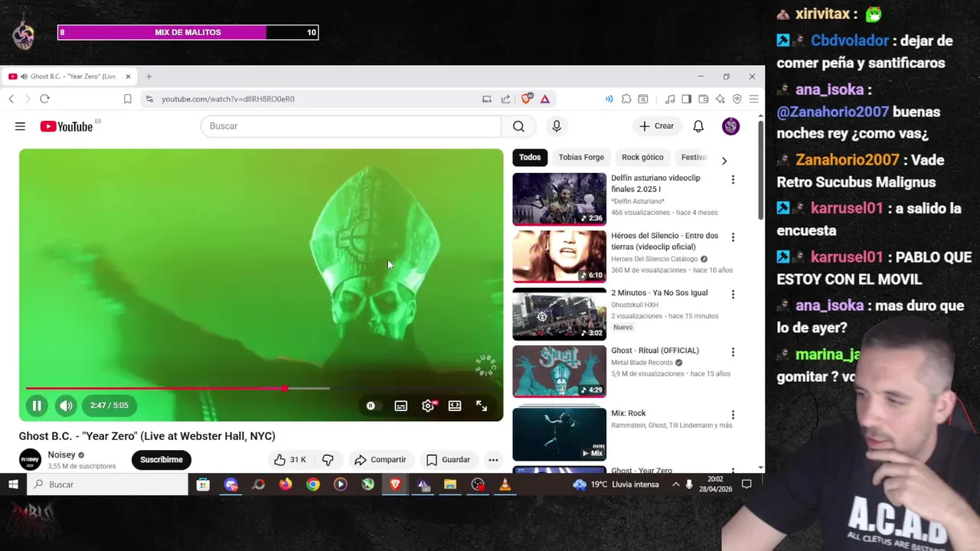
Task: Switch the player to theater mode
Action: [455, 406]
